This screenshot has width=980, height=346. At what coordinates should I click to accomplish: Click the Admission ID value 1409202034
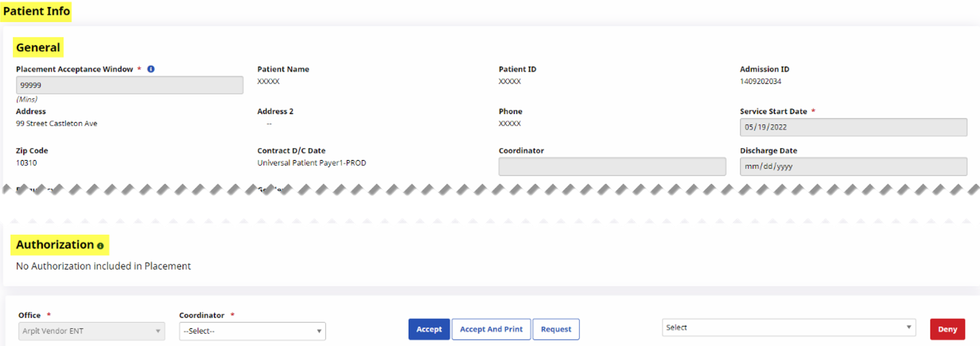(760, 82)
